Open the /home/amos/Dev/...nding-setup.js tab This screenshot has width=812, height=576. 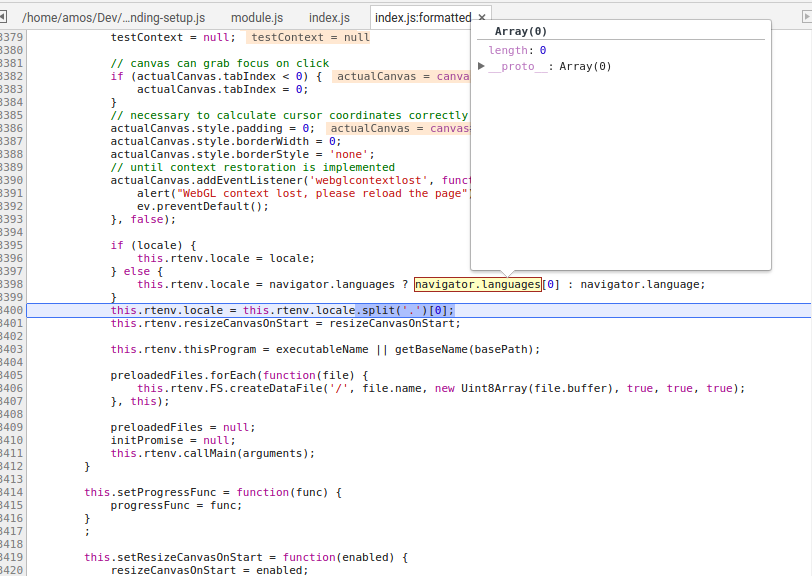(113, 18)
